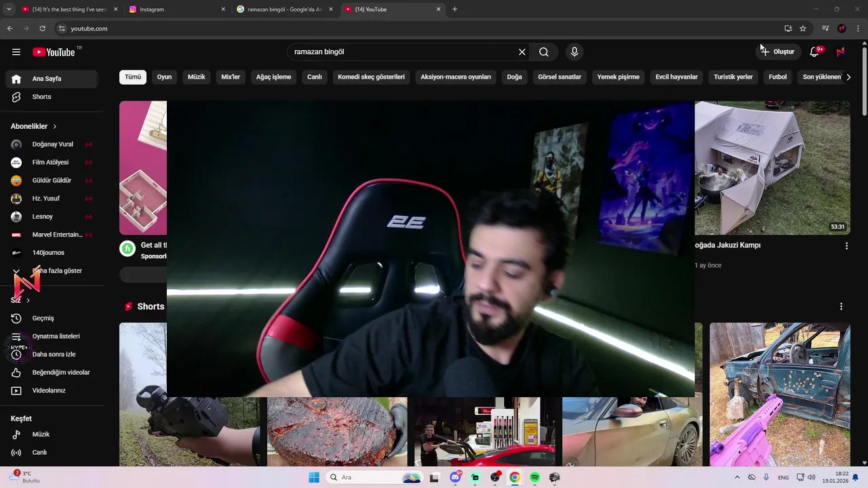Screen dimensions: 868x488
Task: Clear the search box with the X
Action: 522,52
